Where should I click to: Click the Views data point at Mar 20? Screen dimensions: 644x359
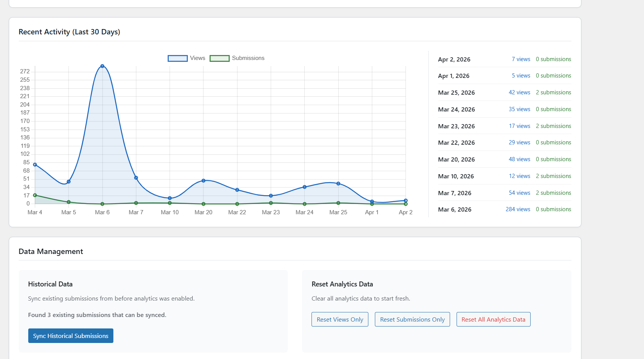[x=203, y=181]
